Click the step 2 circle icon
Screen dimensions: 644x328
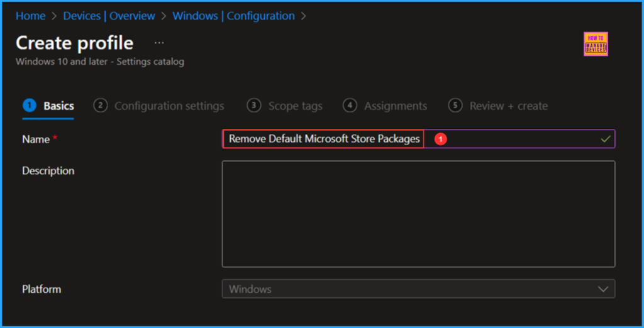[x=100, y=106]
